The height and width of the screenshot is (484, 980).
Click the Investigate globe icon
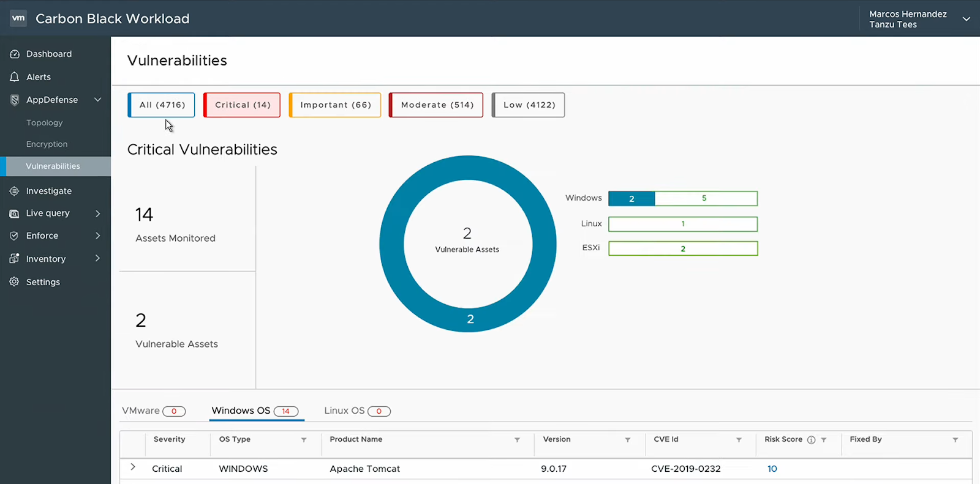tap(15, 191)
